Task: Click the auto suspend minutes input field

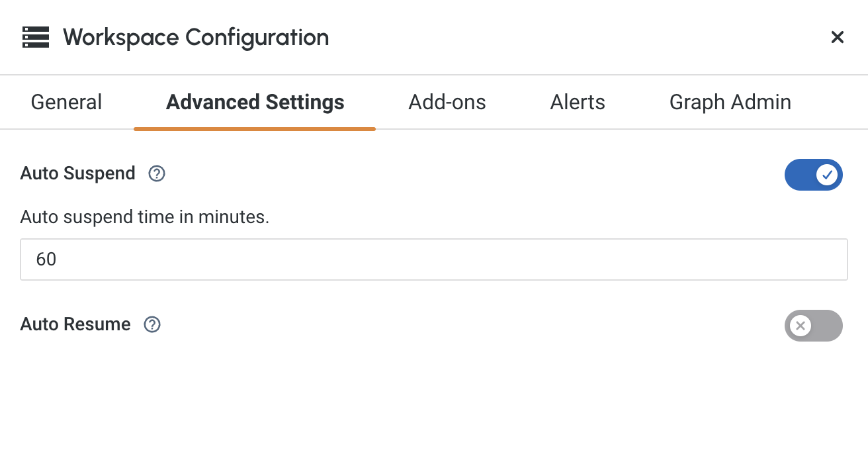Action: coord(434,259)
